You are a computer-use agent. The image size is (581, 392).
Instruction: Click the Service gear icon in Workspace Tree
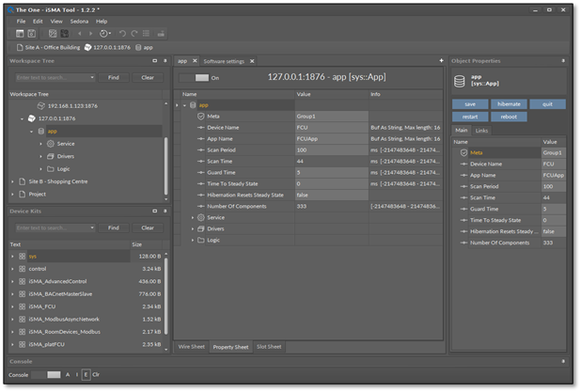tap(50, 144)
